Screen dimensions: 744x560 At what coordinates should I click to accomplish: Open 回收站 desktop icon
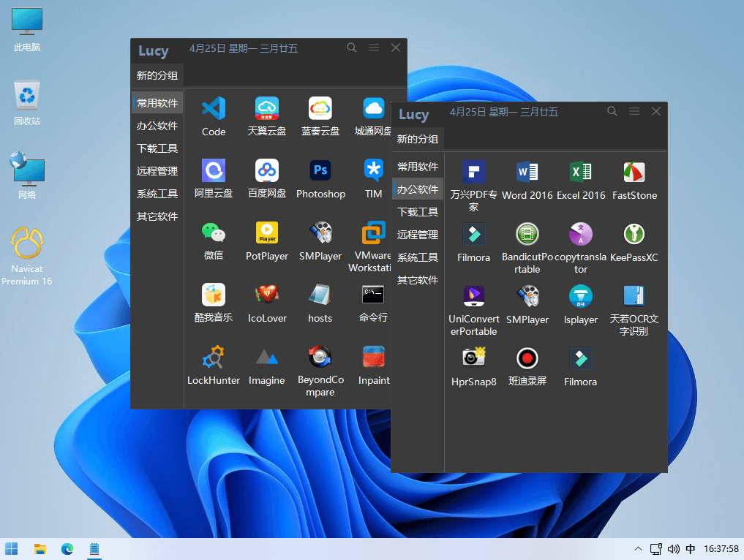coord(27,103)
